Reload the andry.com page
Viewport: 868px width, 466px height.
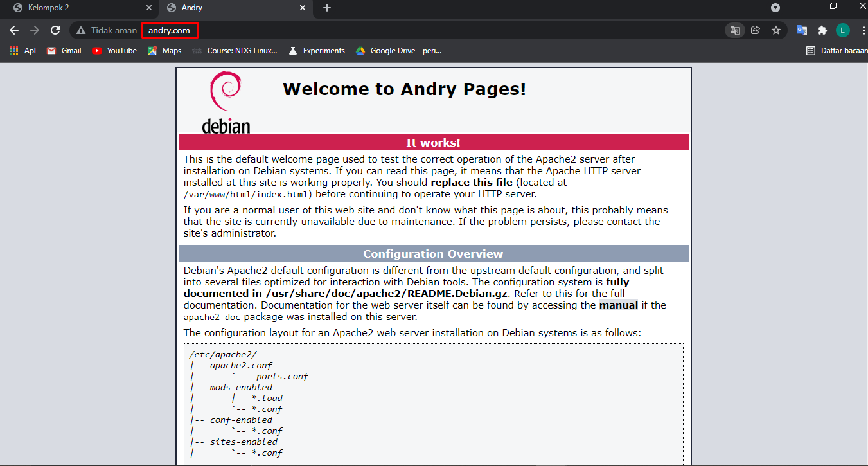click(x=55, y=30)
